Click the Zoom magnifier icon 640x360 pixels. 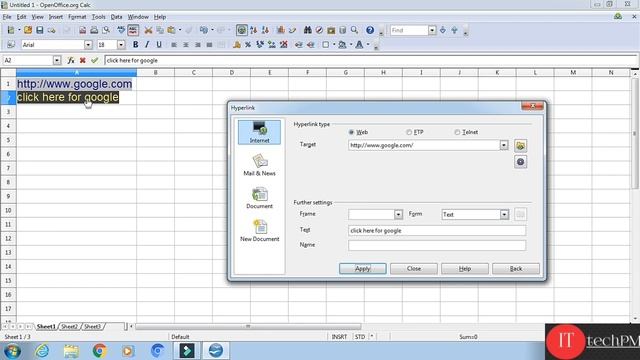pos(354,30)
